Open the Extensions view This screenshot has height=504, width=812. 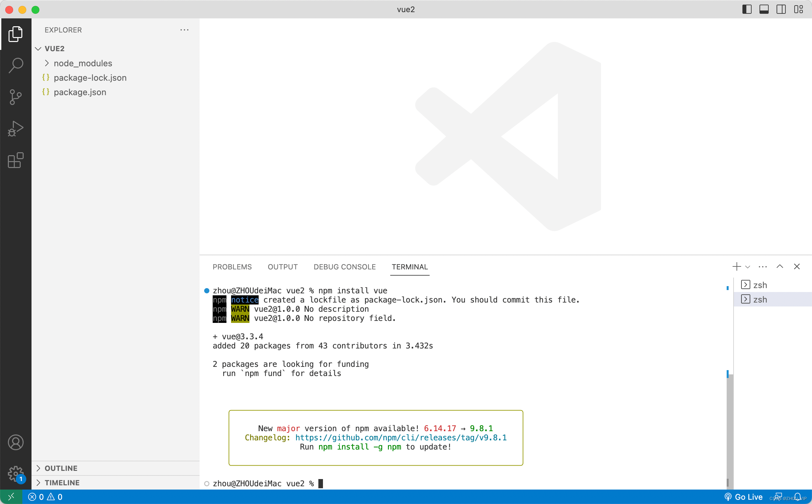click(16, 161)
